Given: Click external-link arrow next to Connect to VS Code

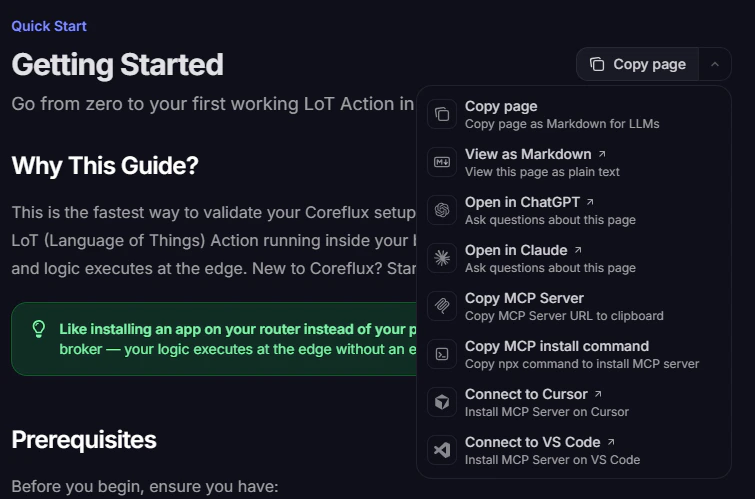Looking at the screenshot, I should pyautogui.click(x=611, y=442).
